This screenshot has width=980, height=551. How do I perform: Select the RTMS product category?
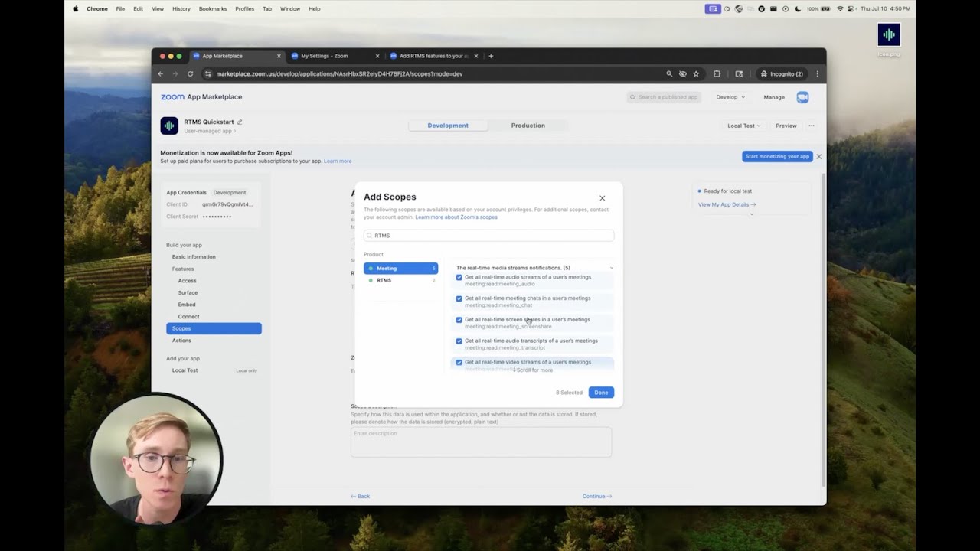(x=400, y=280)
